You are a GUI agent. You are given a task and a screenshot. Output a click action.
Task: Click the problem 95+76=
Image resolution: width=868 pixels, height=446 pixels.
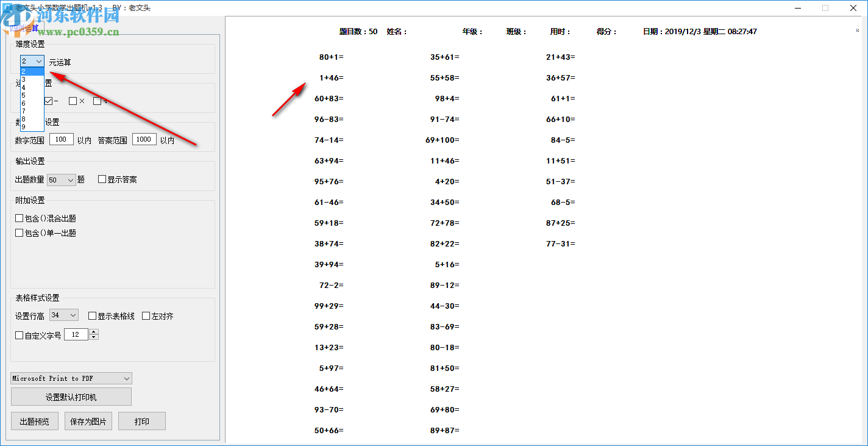click(329, 181)
